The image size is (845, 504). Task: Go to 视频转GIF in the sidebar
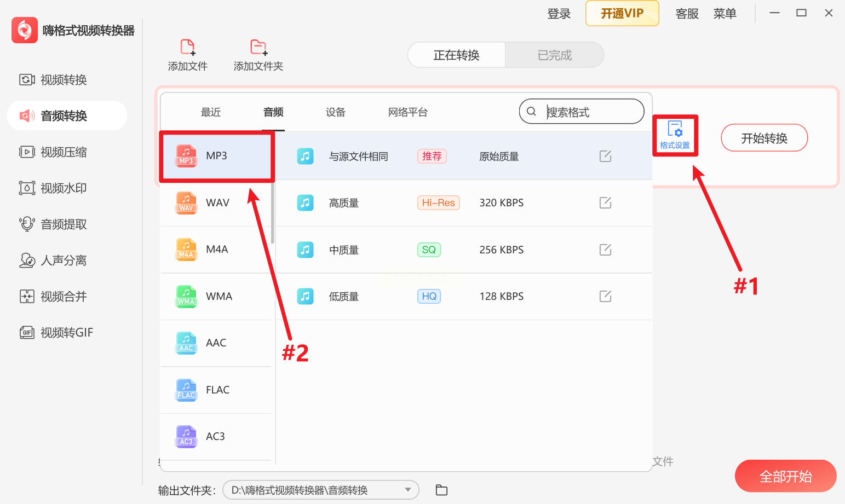(x=66, y=333)
